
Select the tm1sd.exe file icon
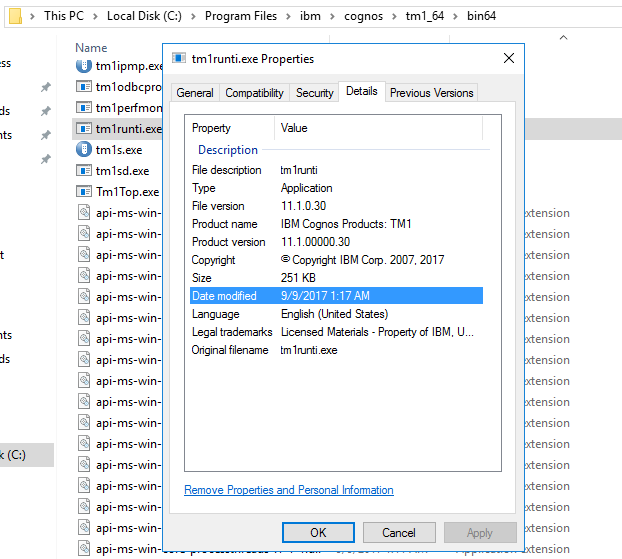point(84,170)
